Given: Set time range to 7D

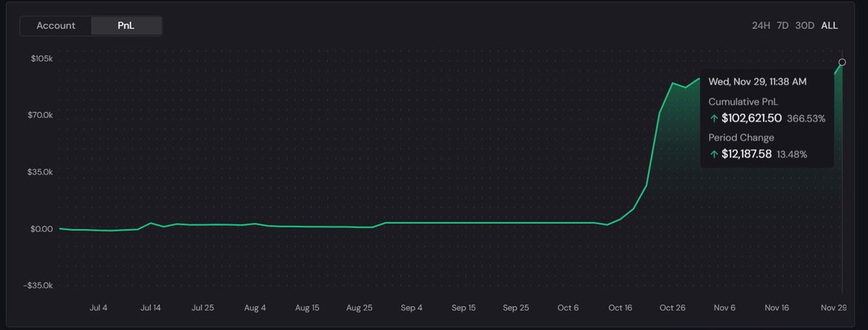Looking at the screenshot, I should click(x=783, y=25).
